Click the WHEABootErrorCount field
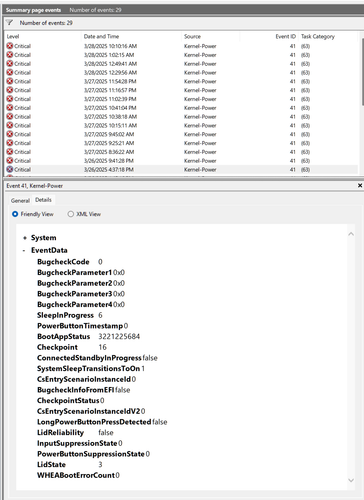This screenshot has height=500, width=364. click(78, 475)
